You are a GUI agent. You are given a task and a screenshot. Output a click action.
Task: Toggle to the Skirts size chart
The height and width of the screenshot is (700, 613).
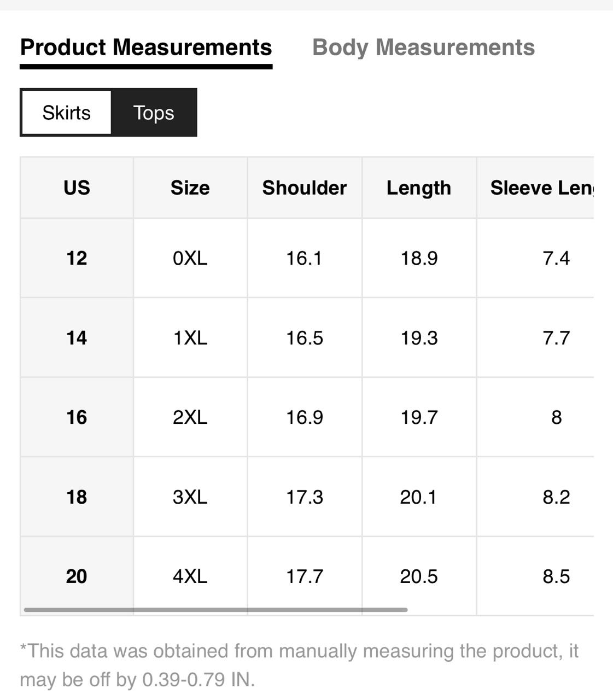click(66, 113)
